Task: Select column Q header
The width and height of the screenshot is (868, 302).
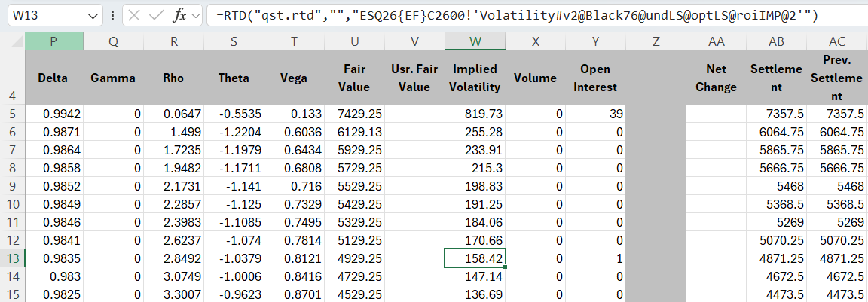Action: click(114, 41)
